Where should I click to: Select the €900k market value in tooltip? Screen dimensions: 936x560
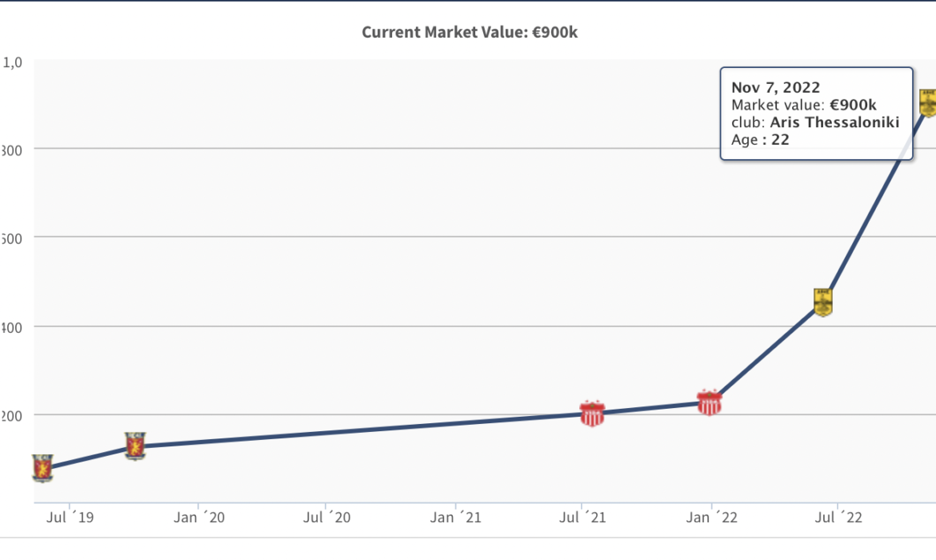click(854, 105)
